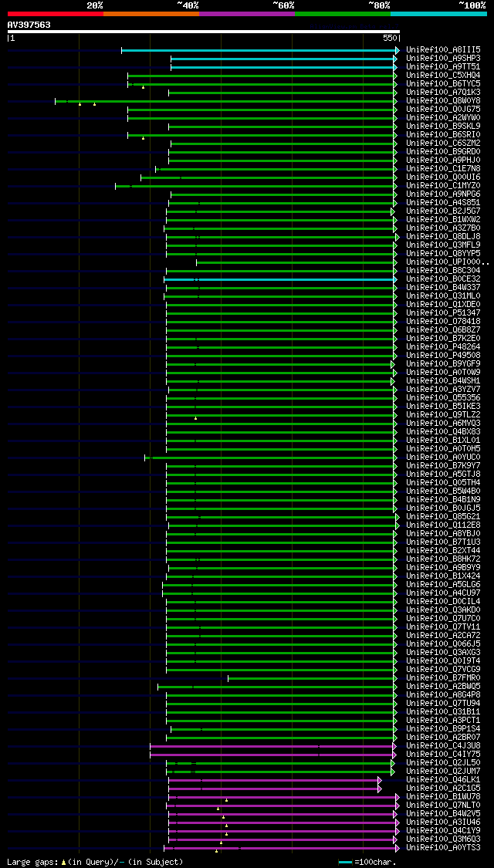Click the UniRef100_Q8DLJ8 label
This screenshot has height=868, width=494.
(443, 236)
